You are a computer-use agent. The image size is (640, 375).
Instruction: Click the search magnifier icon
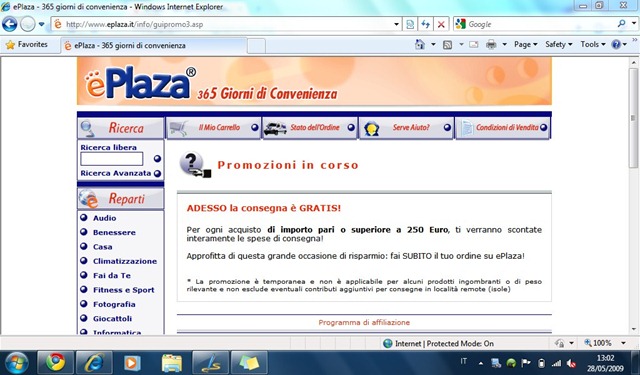621,24
